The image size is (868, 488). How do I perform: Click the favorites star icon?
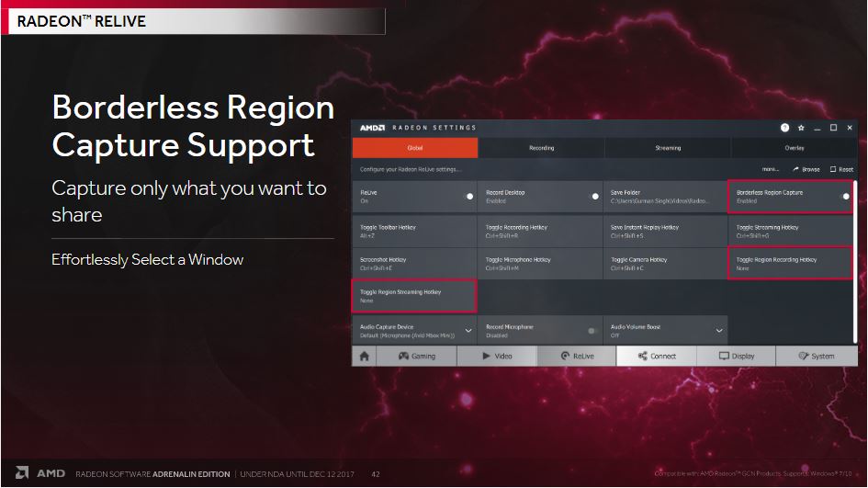pos(801,128)
